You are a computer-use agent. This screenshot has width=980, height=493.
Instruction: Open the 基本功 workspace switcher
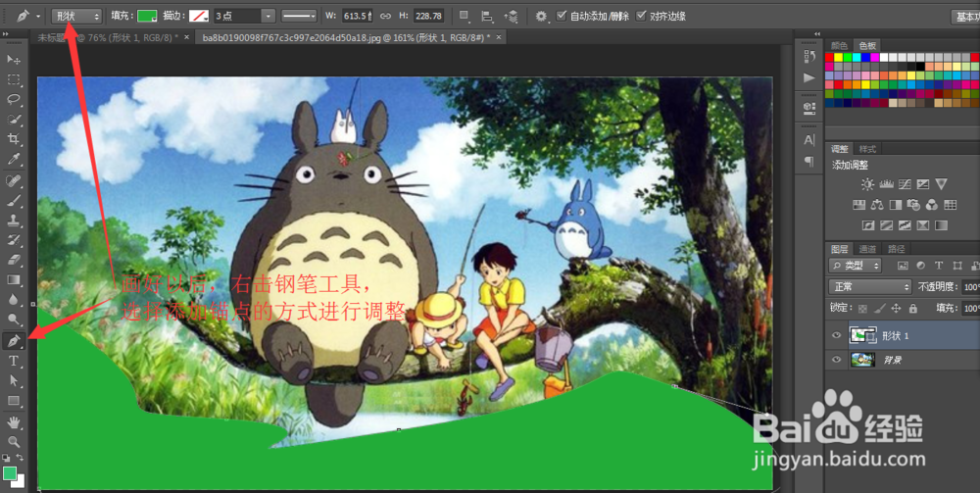[x=965, y=16]
